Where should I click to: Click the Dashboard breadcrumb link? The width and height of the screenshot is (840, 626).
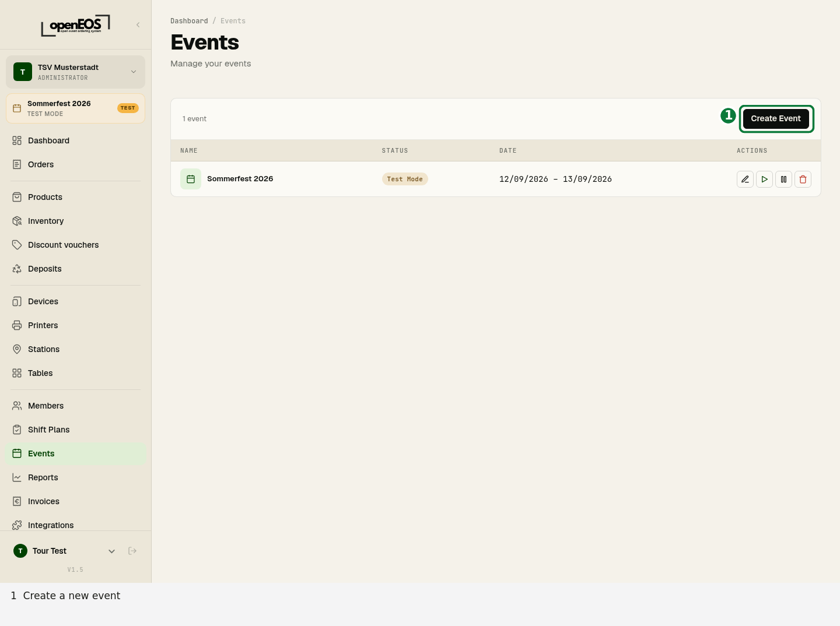pyautogui.click(x=189, y=21)
